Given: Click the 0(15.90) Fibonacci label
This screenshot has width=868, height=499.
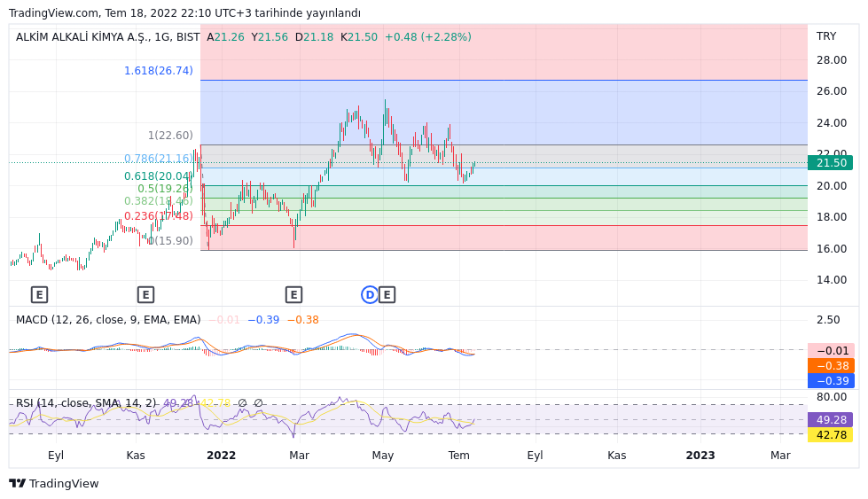Looking at the screenshot, I should click(x=170, y=241).
